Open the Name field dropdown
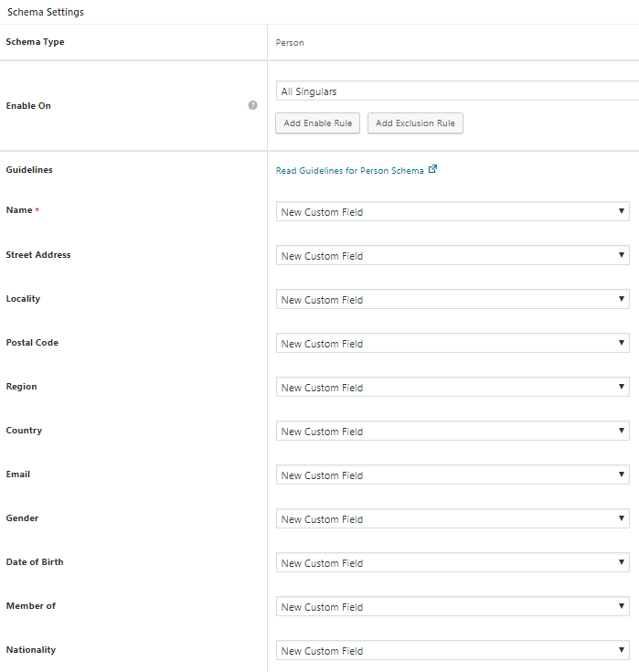 click(x=453, y=211)
